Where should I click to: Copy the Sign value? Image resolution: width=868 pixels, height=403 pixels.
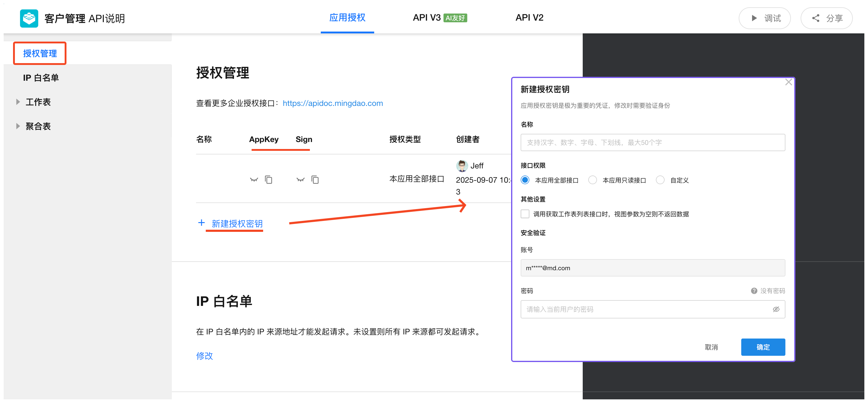[315, 180]
